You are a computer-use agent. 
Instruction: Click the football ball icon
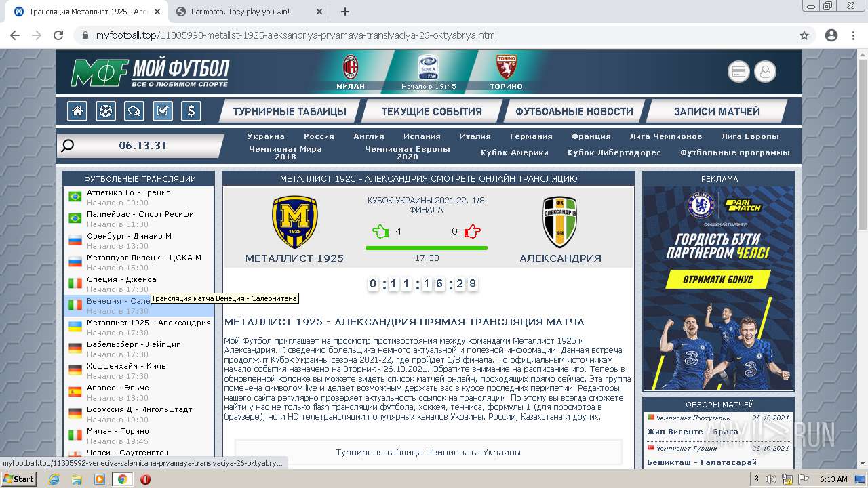[x=106, y=111]
